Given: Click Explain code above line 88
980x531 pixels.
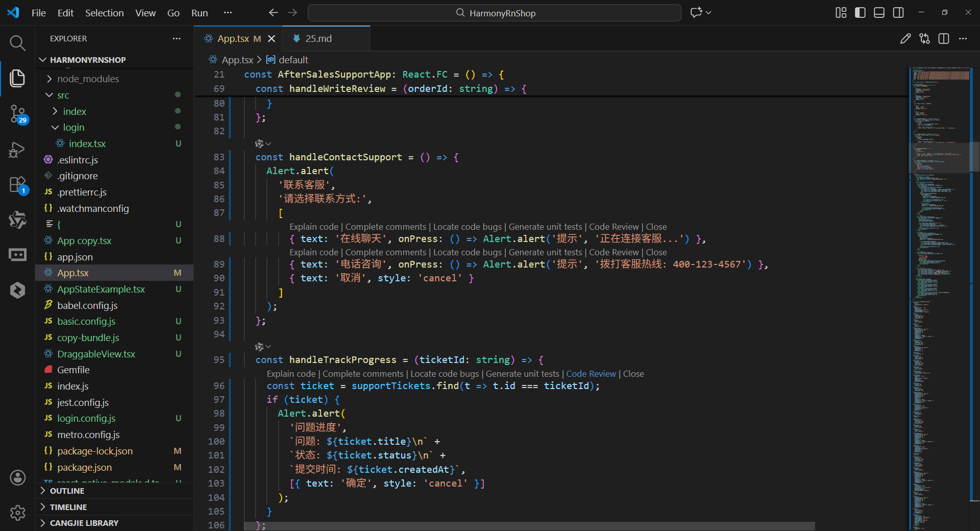Looking at the screenshot, I should [x=314, y=227].
